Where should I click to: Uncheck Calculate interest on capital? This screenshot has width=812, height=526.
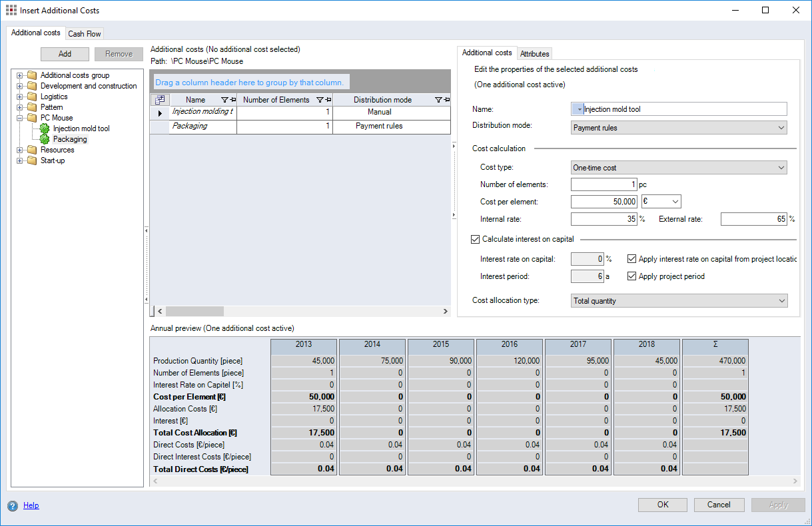475,239
